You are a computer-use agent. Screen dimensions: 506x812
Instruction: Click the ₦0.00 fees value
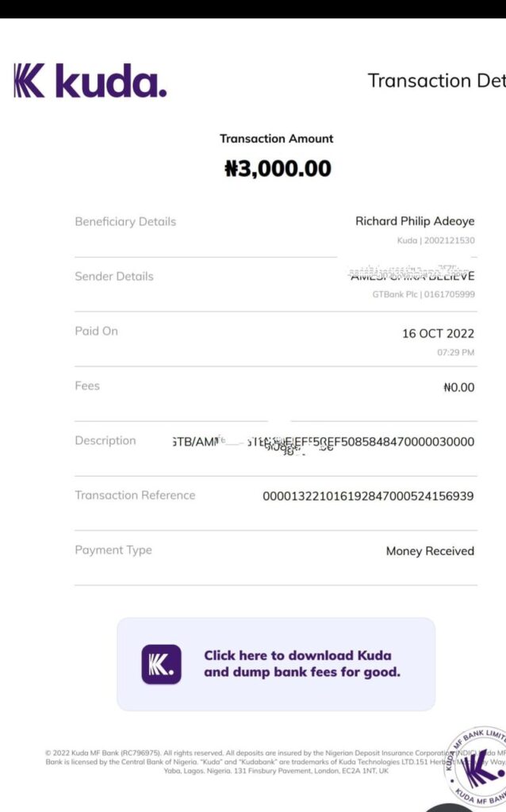coord(459,387)
